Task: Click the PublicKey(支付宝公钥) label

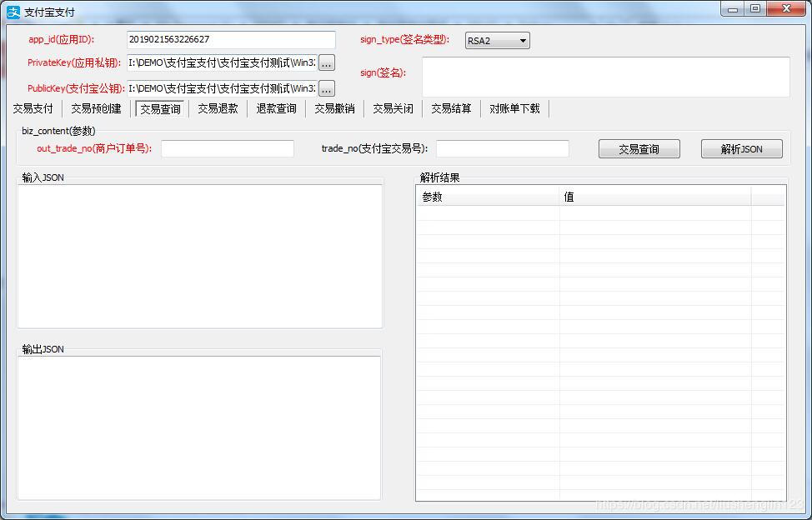Action: [x=76, y=88]
